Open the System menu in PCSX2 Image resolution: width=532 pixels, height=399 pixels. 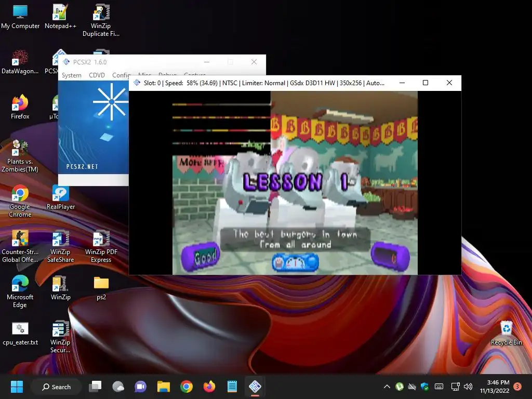click(x=71, y=75)
